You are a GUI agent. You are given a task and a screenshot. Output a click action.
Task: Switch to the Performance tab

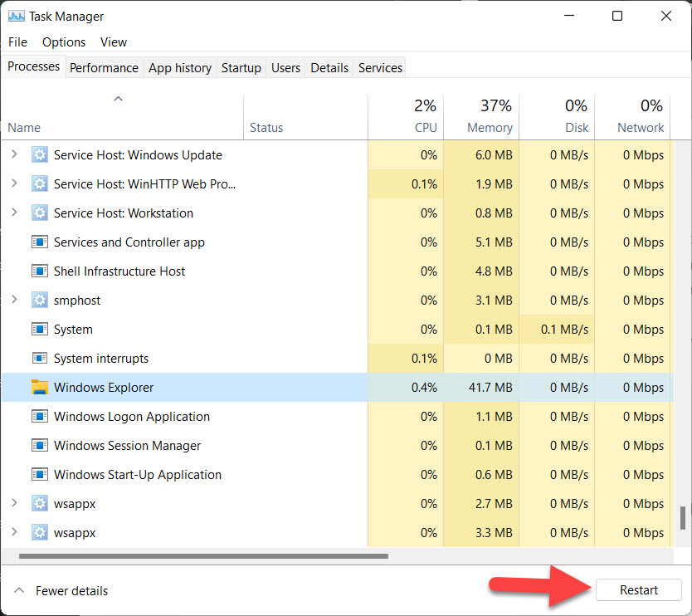(104, 68)
